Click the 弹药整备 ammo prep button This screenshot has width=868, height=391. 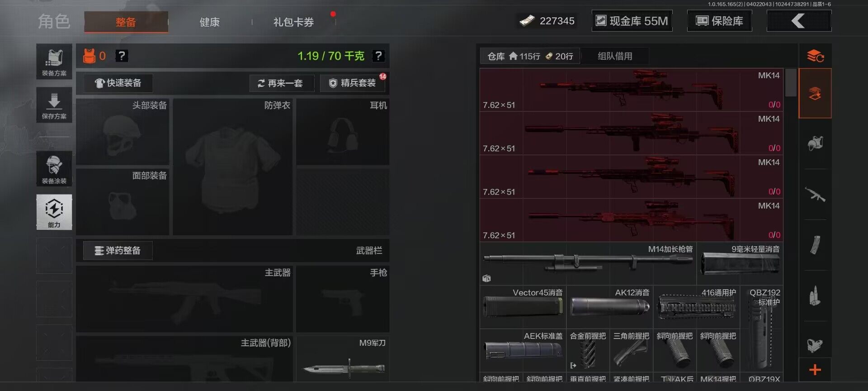point(118,250)
